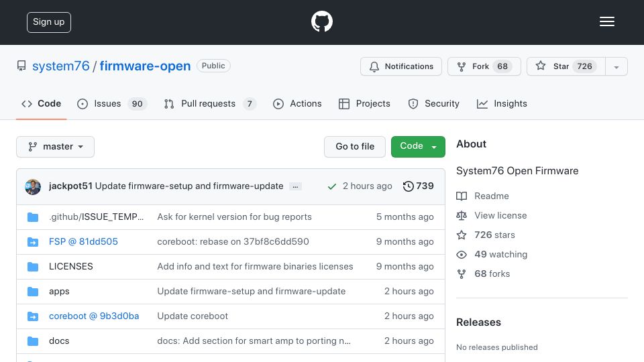Click the Star 726 count badge
Screen dimensions: 644x362
(584, 66)
